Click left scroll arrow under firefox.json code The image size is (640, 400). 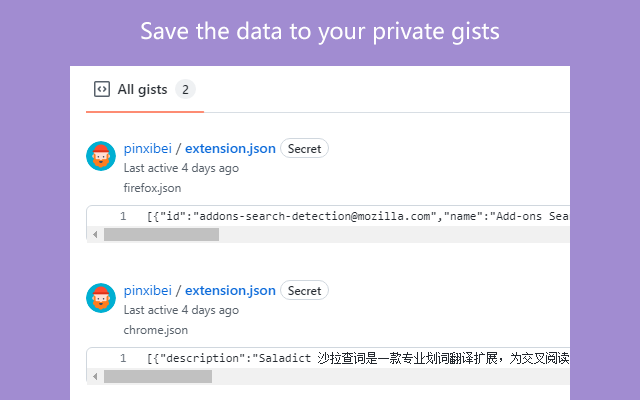95,235
